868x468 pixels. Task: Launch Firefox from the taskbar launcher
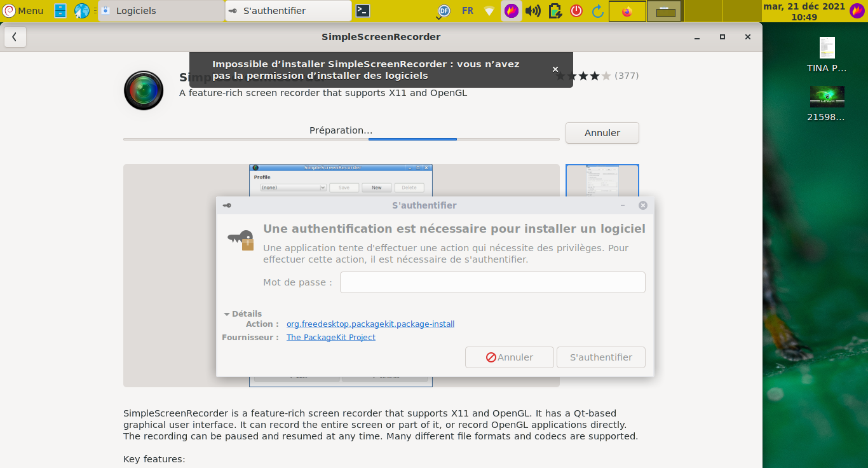coord(627,10)
